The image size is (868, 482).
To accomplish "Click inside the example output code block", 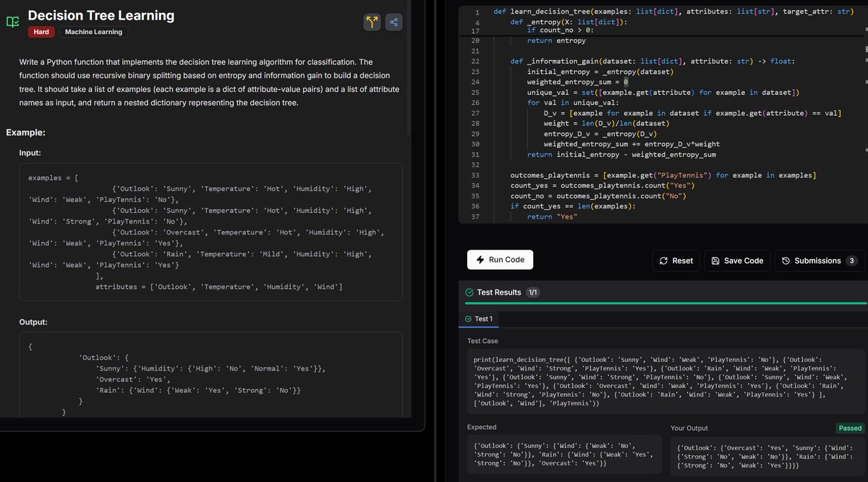I will [210, 374].
